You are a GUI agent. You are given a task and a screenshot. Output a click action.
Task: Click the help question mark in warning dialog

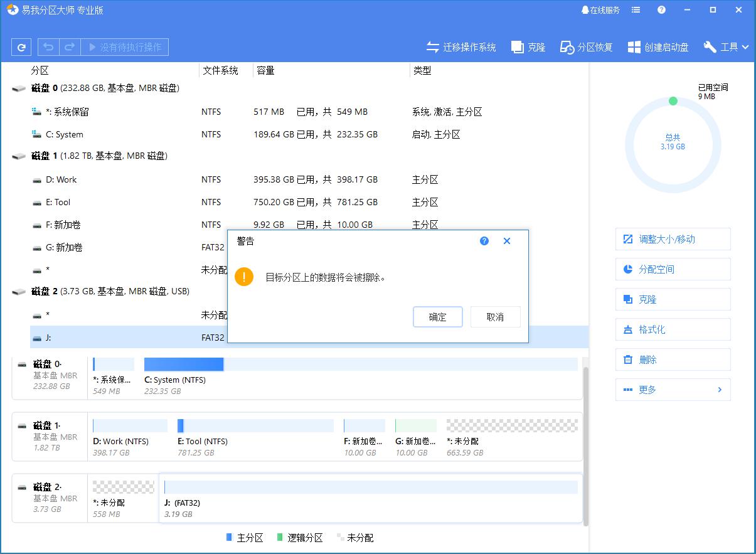coord(484,241)
